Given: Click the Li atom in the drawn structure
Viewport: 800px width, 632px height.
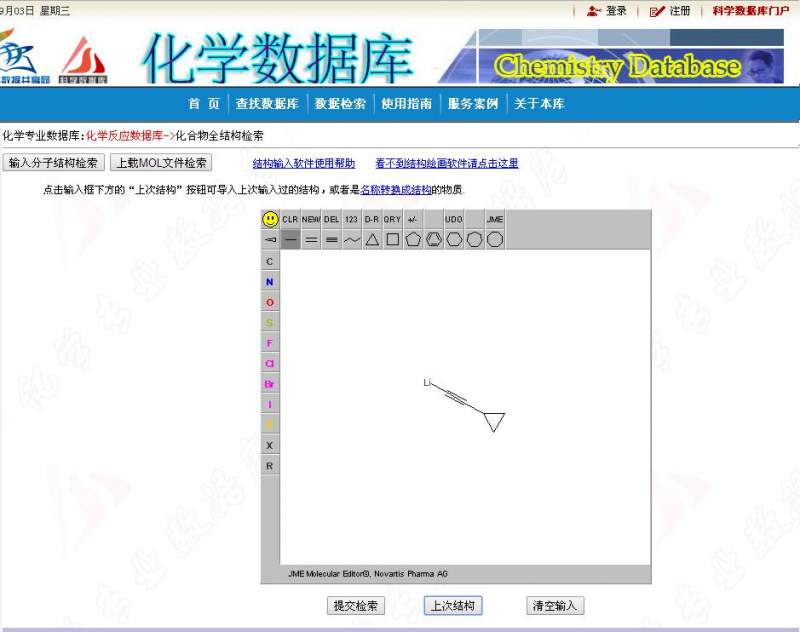Looking at the screenshot, I should click(428, 383).
